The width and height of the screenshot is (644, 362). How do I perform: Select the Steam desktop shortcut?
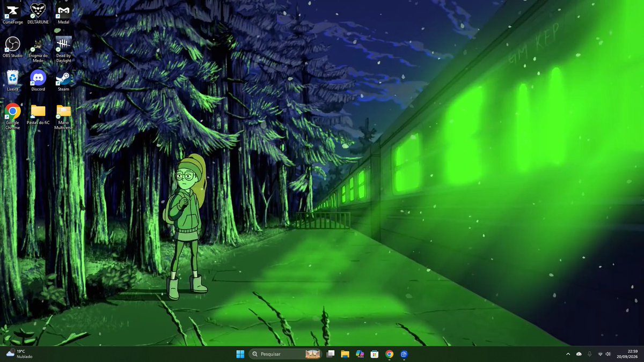[63, 80]
